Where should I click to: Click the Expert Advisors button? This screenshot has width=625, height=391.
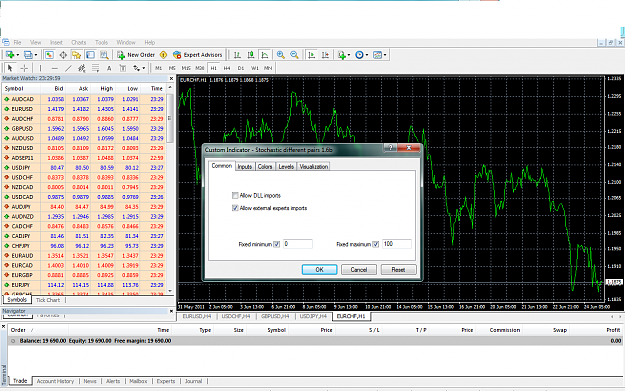[197, 55]
